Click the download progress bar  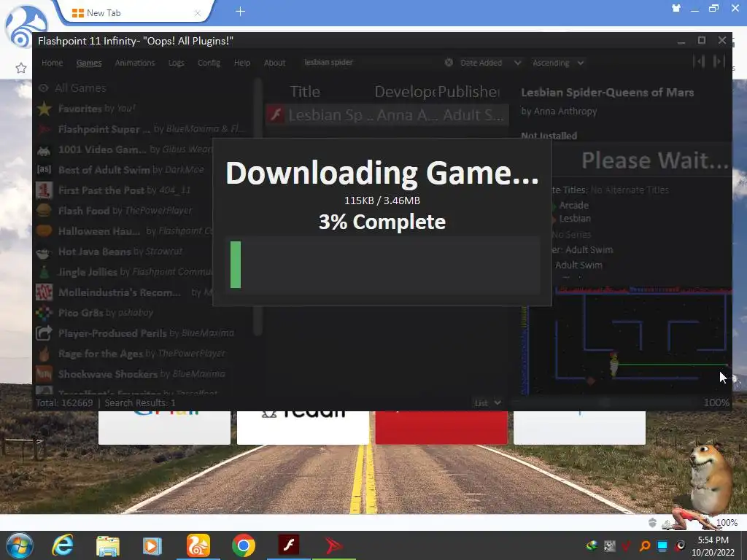click(x=384, y=265)
